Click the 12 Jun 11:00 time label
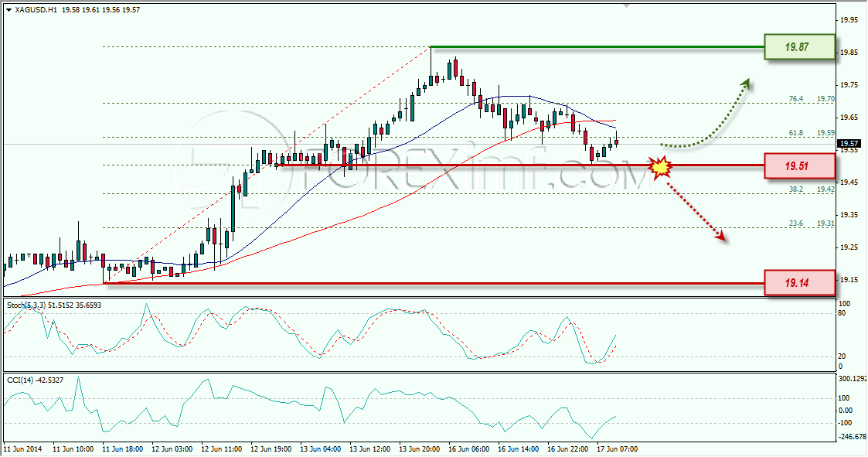This screenshot has width=868, height=457. [x=221, y=449]
